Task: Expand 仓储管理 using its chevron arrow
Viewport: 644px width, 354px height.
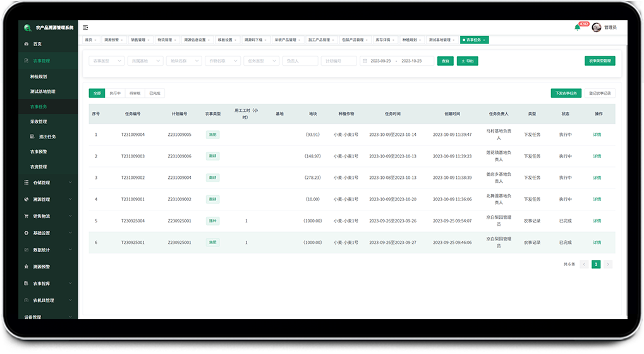Action: click(x=70, y=182)
